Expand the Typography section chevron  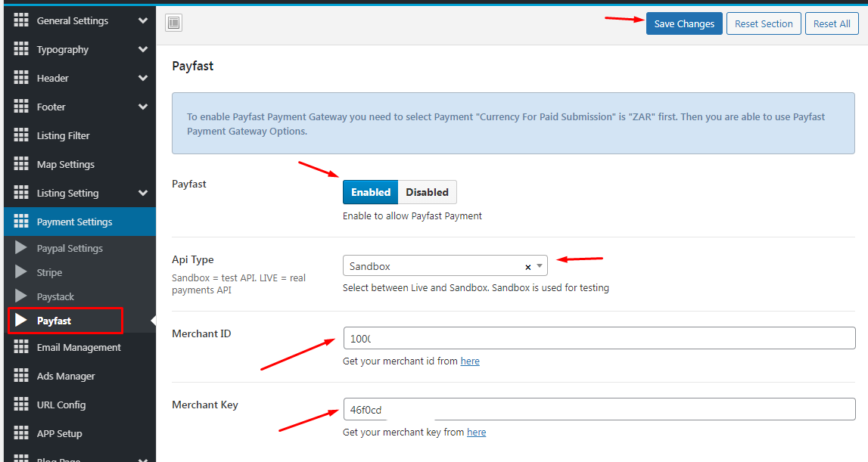143,50
